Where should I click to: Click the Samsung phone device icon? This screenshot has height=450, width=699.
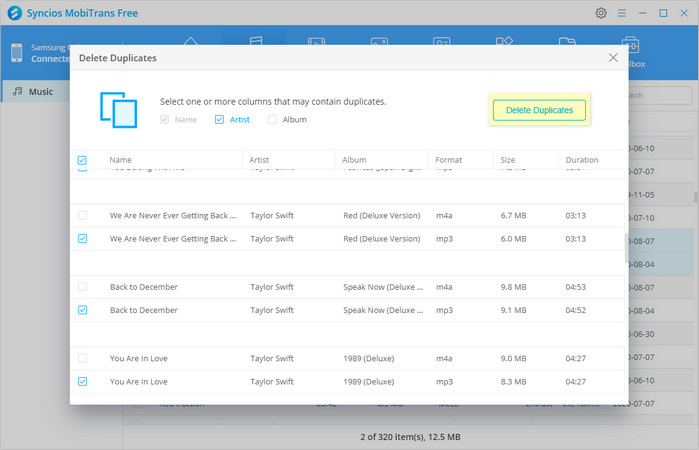tap(16, 53)
